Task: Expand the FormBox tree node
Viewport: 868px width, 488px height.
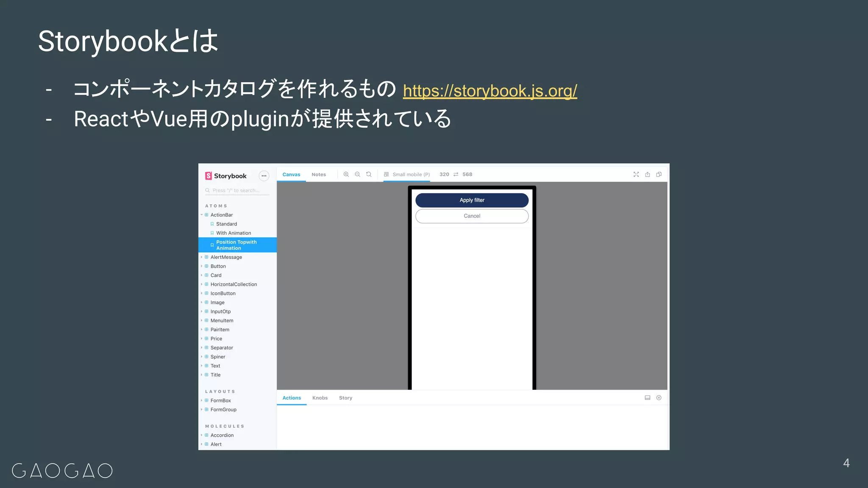Action: (202, 400)
